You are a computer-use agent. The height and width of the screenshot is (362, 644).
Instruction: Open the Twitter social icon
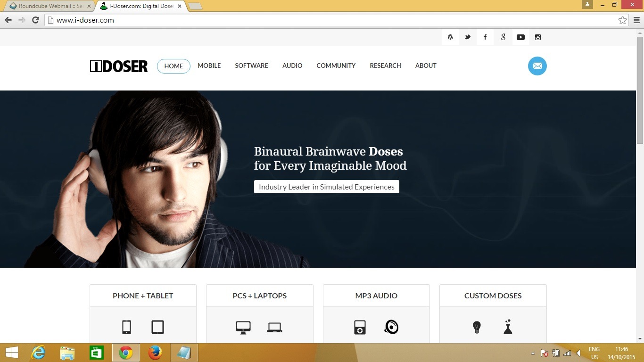click(468, 37)
